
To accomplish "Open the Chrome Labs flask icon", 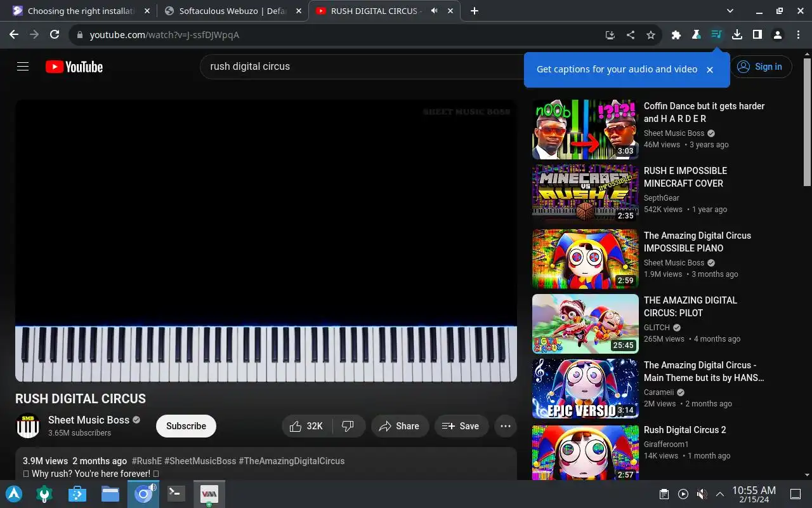I will point(697,35).
